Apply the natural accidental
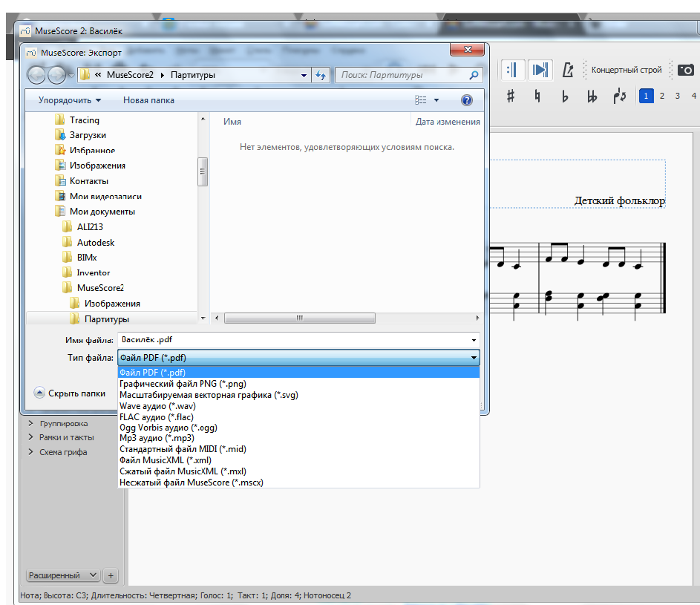The width and height of the screenshot is (700, 605). coord(537,96)
